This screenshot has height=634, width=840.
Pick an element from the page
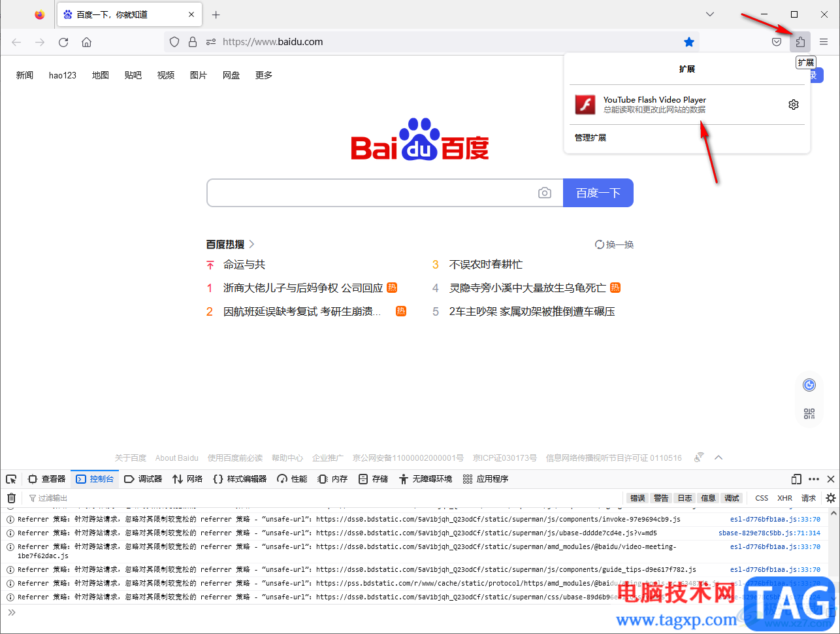(11, 479)
